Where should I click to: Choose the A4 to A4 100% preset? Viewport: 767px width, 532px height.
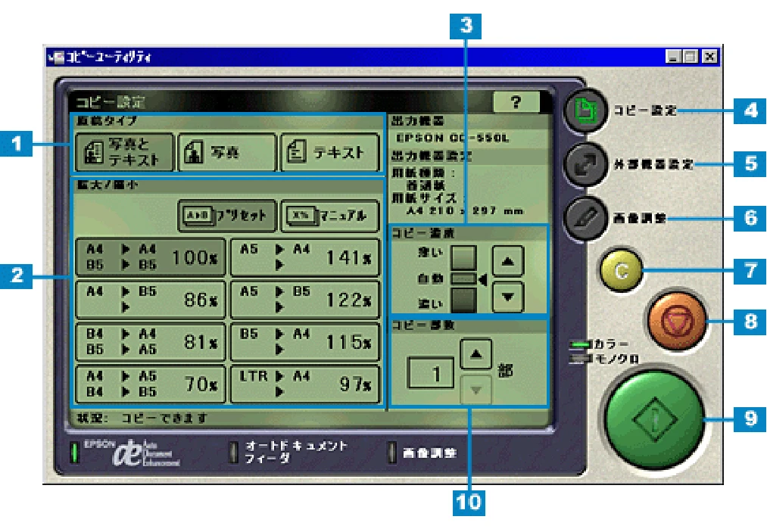[151, 257]
